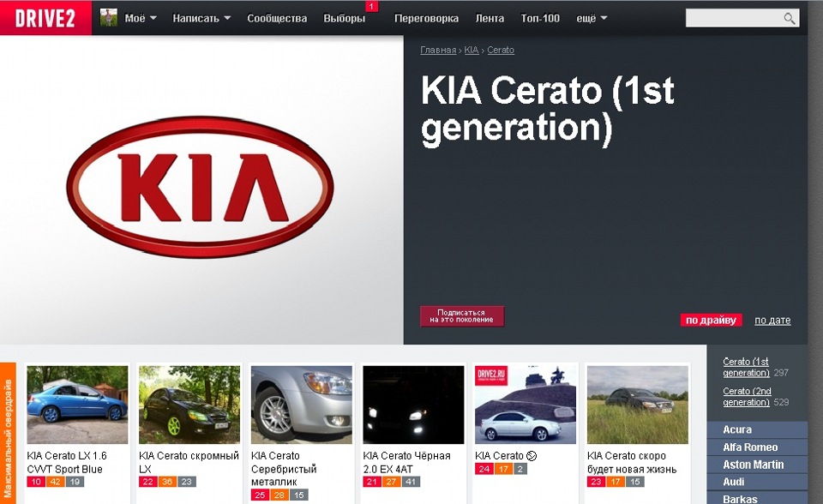This screenshot has width=823, height=504.
Task: Open the Переговорка menu item
Action: coord(426,18)
